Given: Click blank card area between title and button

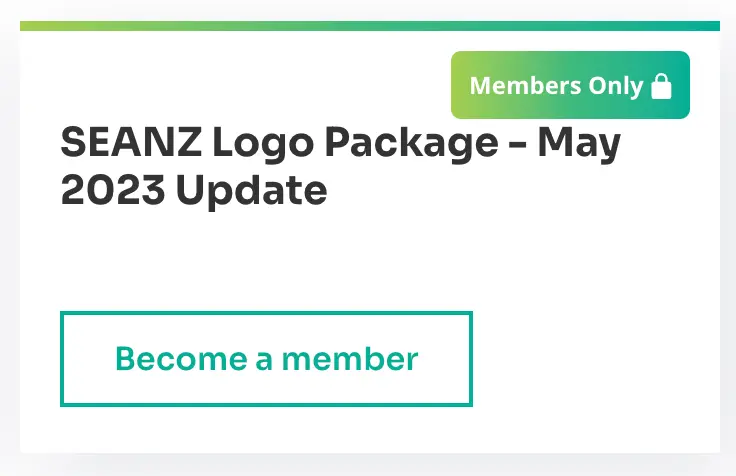Looking at the screenshot, I should point(300,260).
